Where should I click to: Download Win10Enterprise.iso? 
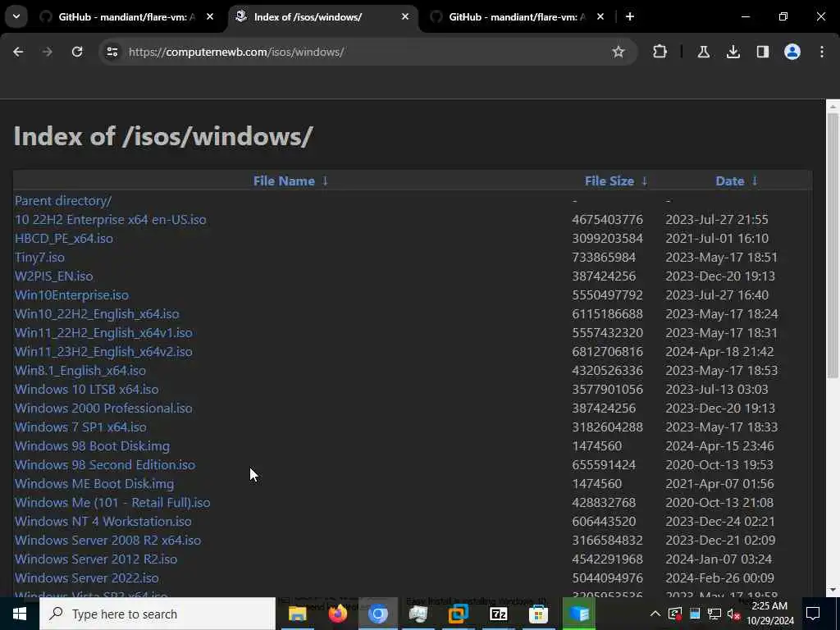click(x=72, y=295)
